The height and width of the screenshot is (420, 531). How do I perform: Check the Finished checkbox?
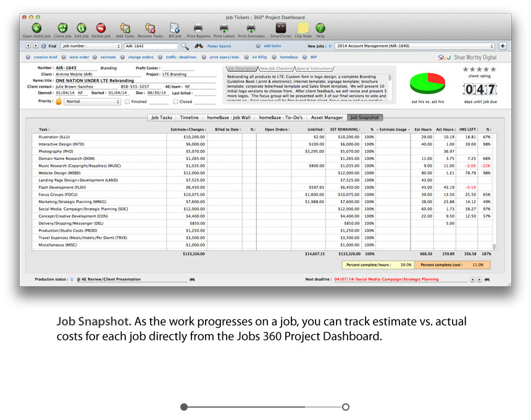[128, 102]
